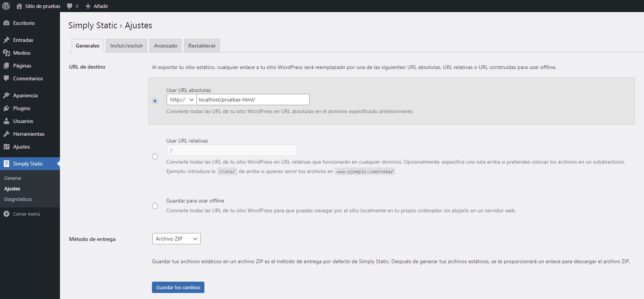Click the Añadir new content link

tap(101, 6)
